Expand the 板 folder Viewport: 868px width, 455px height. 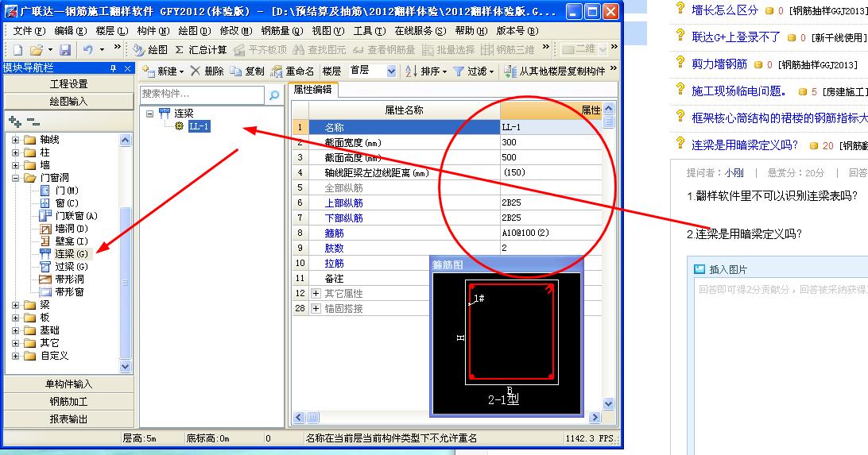coord(16,318)
